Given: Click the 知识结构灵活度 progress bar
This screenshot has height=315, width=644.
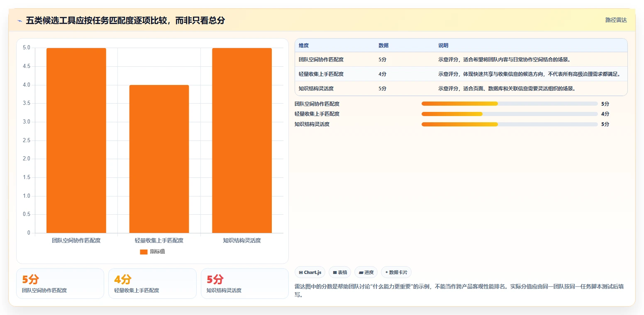Looking at the screenshot, I should click(510, 124).
